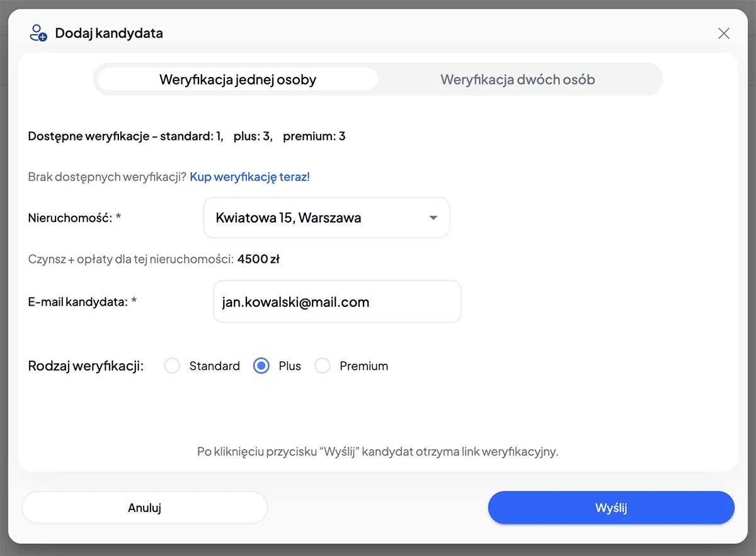Click the Nieruchomość field label
The height and width of the screenshot is (556, 756).
(x=74, y=218)
